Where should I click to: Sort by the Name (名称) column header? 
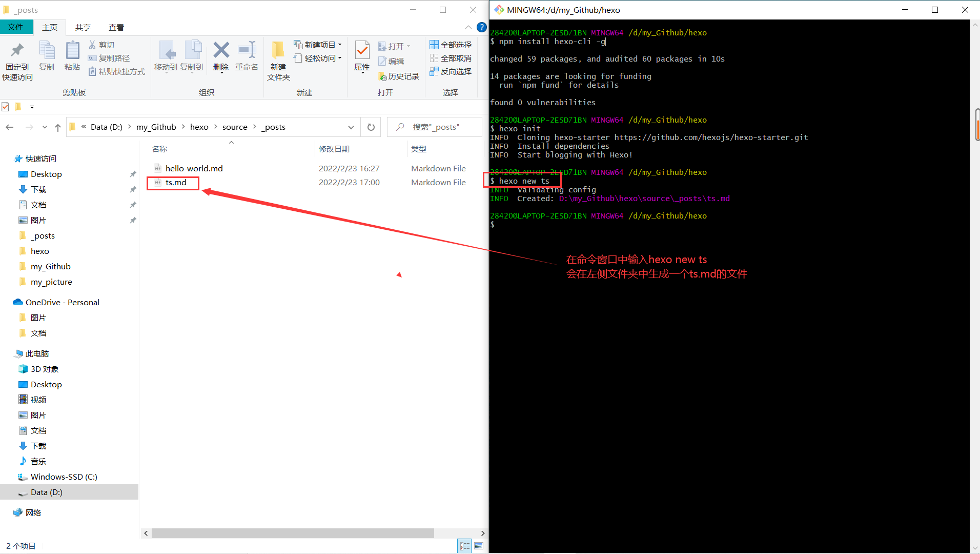[159, 149]
